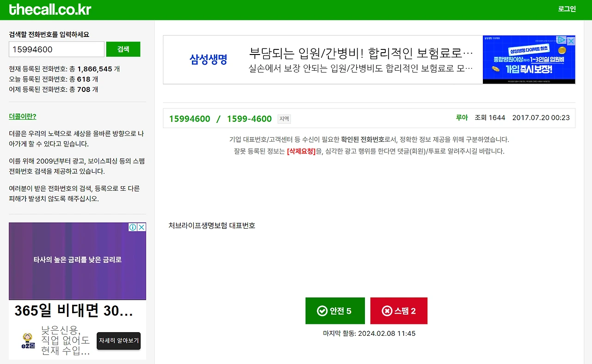
Task: Click the red [삭제요청] delete request link
Action: (x=301, y=151)
